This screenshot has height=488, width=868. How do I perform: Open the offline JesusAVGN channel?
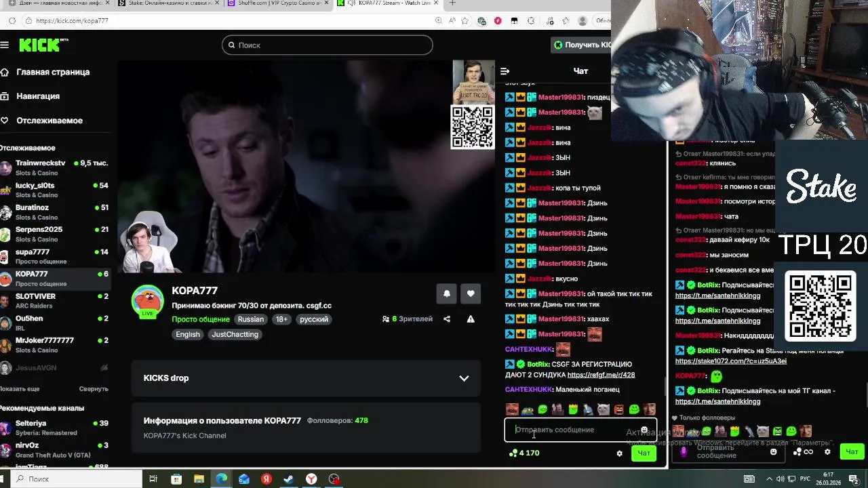[x=54, y=367]
